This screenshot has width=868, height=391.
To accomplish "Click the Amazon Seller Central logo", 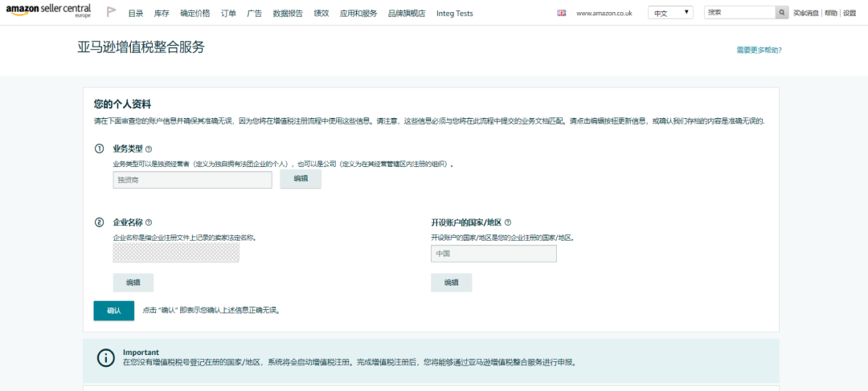I will (49, 11).
